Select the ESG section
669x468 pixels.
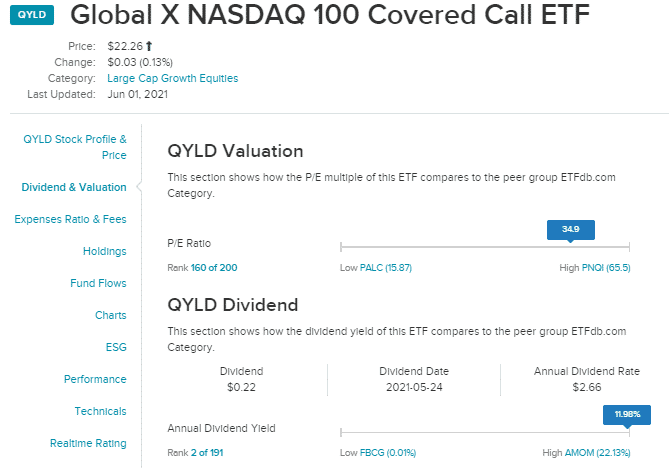116,347
